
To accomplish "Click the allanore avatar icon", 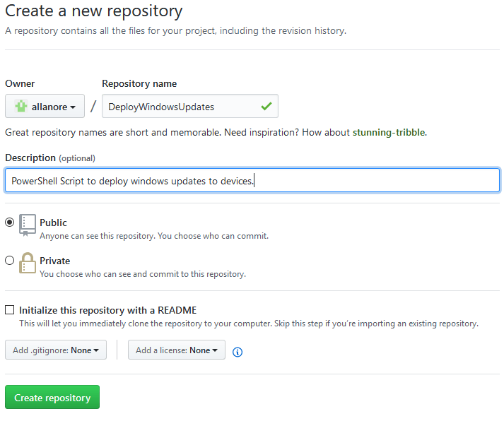I will [x=21, y=106].
